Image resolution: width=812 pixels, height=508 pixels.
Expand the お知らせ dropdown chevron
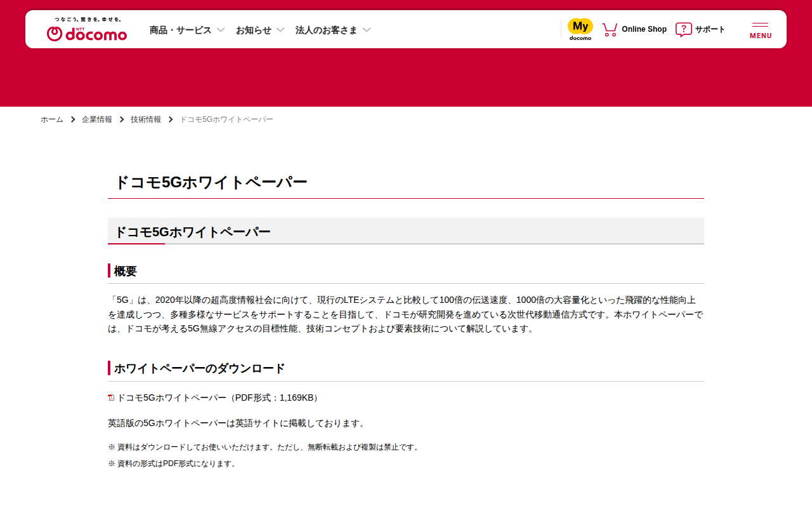pos(280,30)
